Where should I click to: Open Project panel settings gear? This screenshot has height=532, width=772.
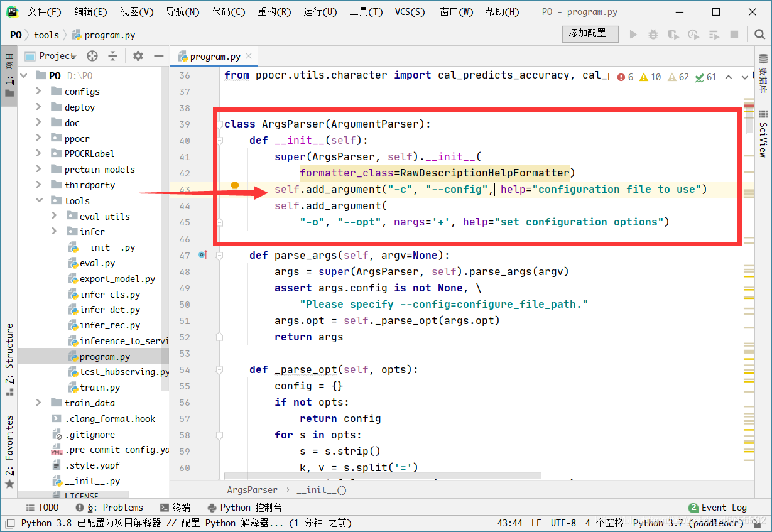click(x=138, y=56)
